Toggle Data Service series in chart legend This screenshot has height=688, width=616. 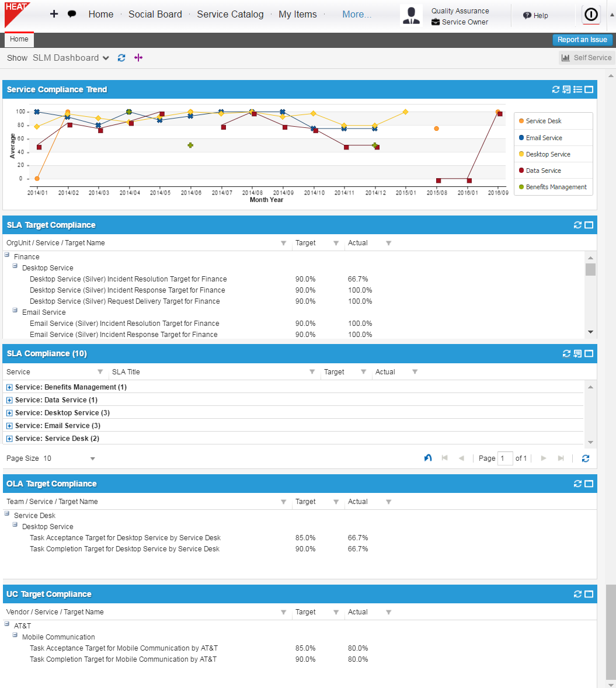click(543, 171)
